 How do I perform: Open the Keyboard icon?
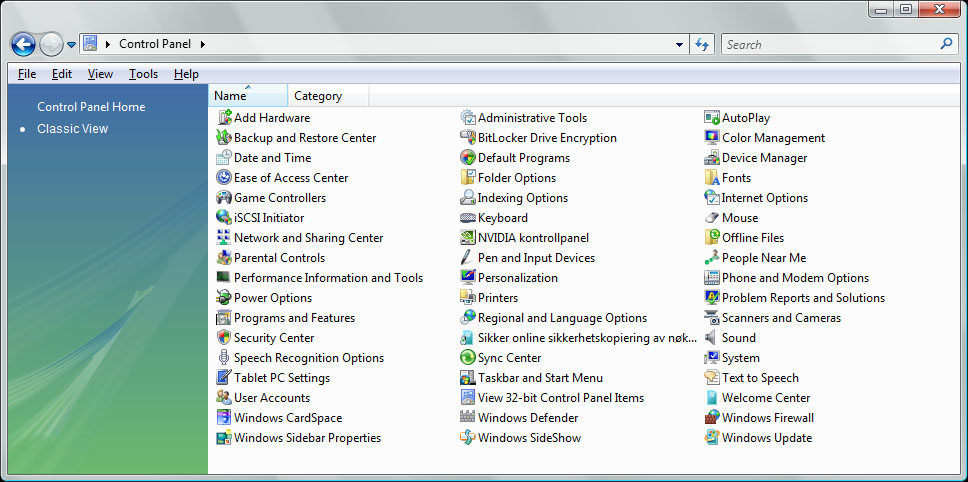(x=468, y=217)
